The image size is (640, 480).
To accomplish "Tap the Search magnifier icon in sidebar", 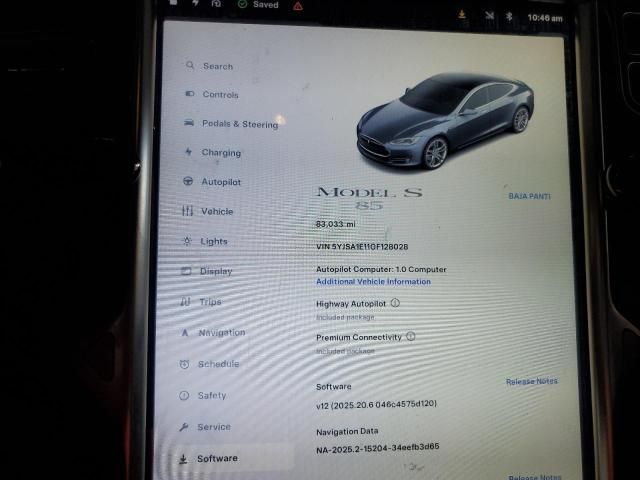I will (190, 66).
